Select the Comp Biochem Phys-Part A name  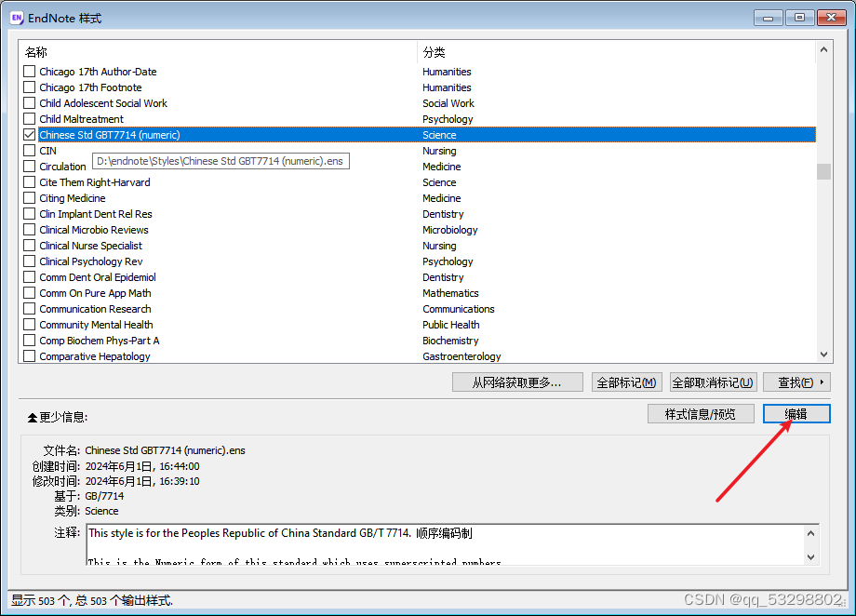click(100, 341)
